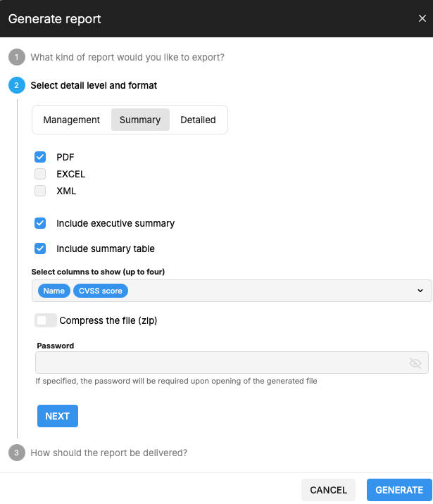Viewport: 433px width, 504px height.
Task: Focus the Password input field
Action: click(x=220, y=363)
